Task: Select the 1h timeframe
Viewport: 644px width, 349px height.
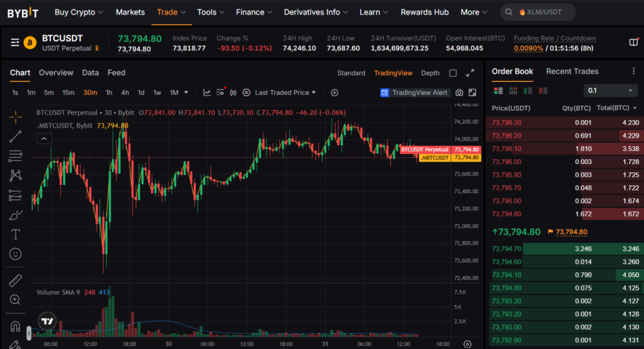Action: point(109,93)
